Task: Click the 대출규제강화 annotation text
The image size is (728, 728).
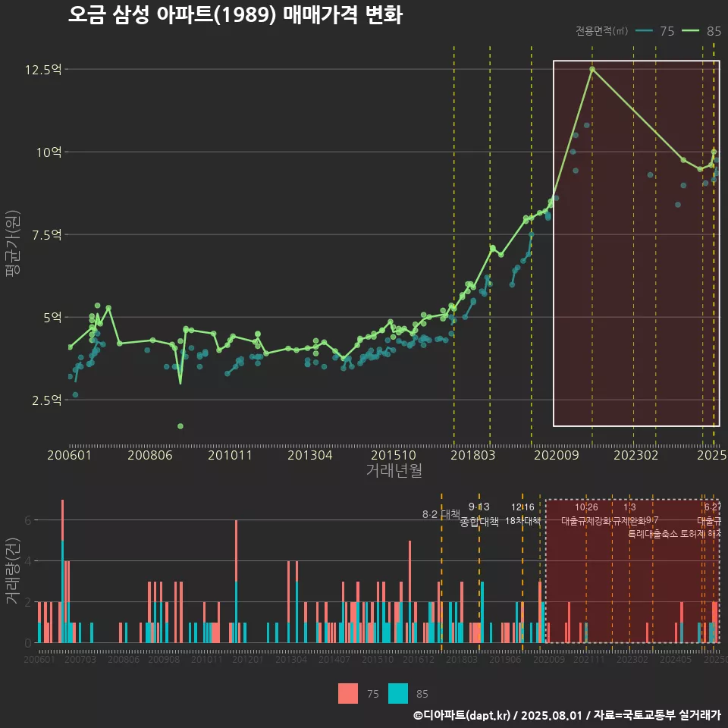Action: pyautogui.click(x=586, y=521)
